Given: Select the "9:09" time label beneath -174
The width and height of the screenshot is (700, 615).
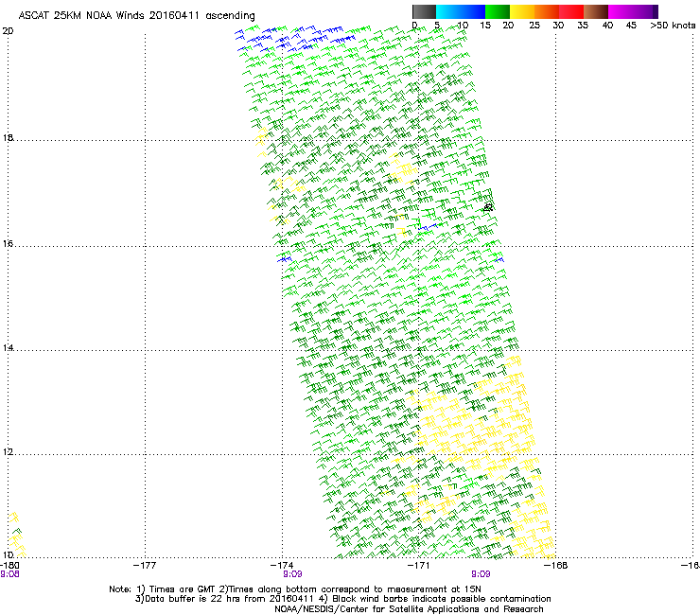Looking at the screenshot, I should point(292,574).
